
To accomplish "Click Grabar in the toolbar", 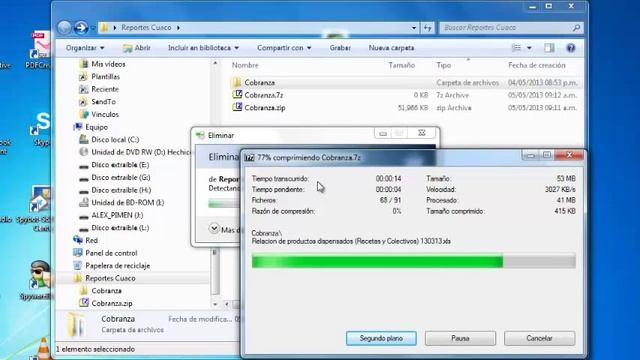I will [x=340, y=48].
